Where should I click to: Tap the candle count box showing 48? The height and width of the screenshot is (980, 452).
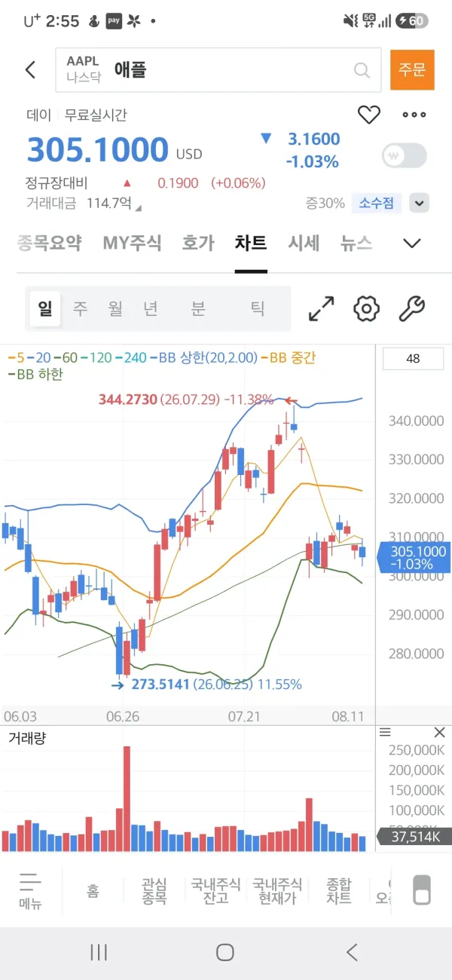tap(413, 359)
